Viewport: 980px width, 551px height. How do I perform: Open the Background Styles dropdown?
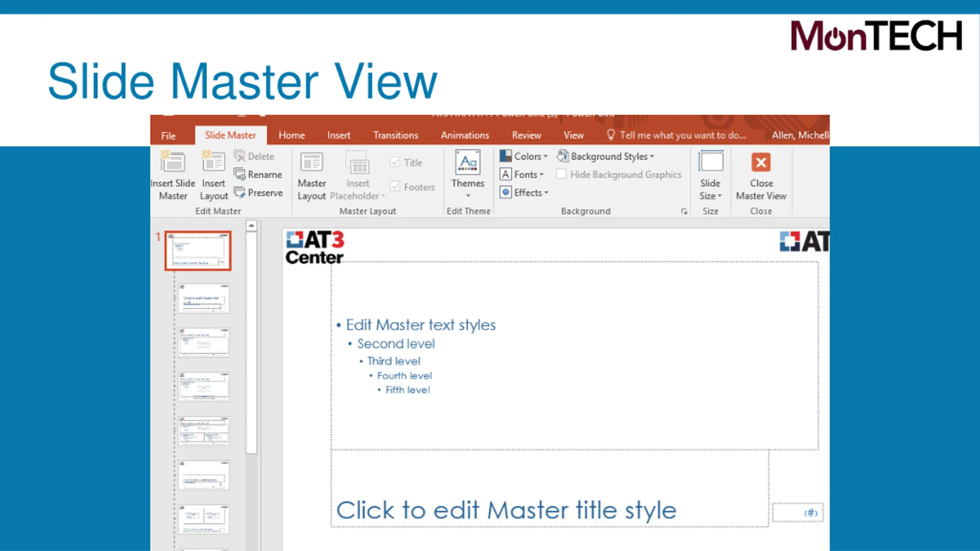click(606, 156)
